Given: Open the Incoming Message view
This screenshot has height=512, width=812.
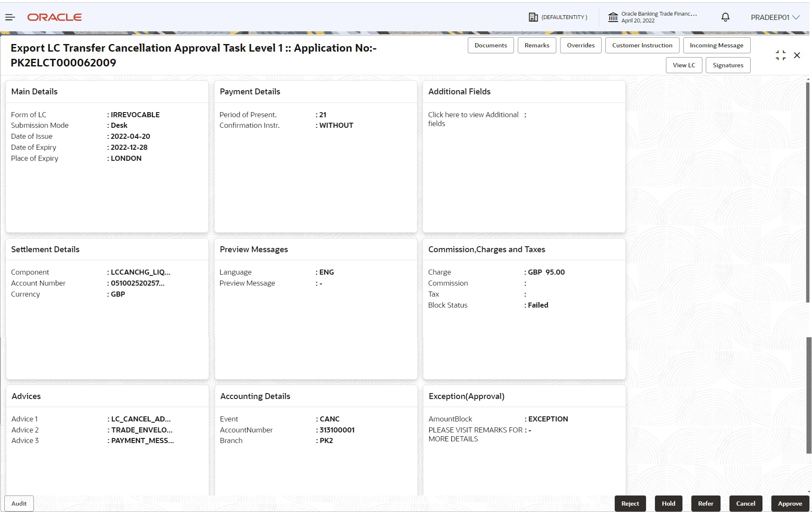Looking at the screenshot, I should [716, 45].
